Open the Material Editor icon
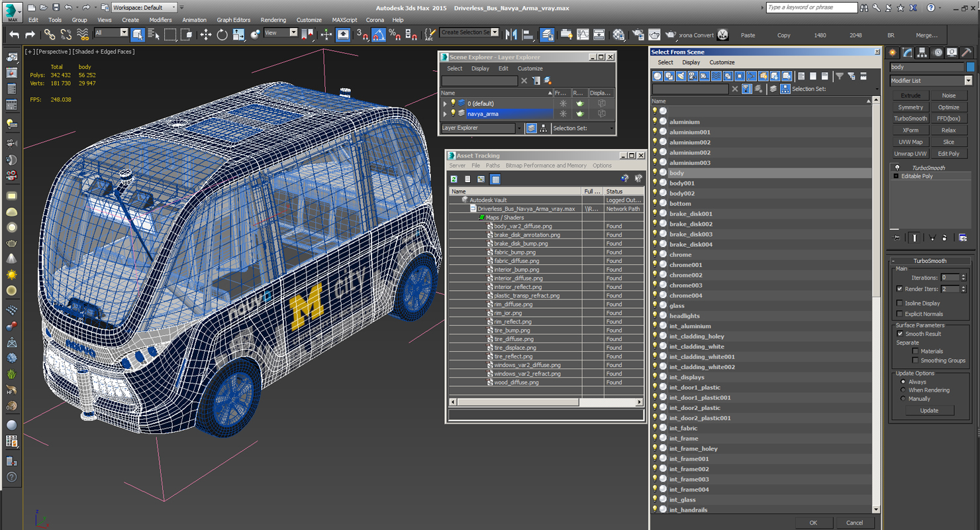The height and width of the screenshot is (530, 980). [x=618, y=34]
